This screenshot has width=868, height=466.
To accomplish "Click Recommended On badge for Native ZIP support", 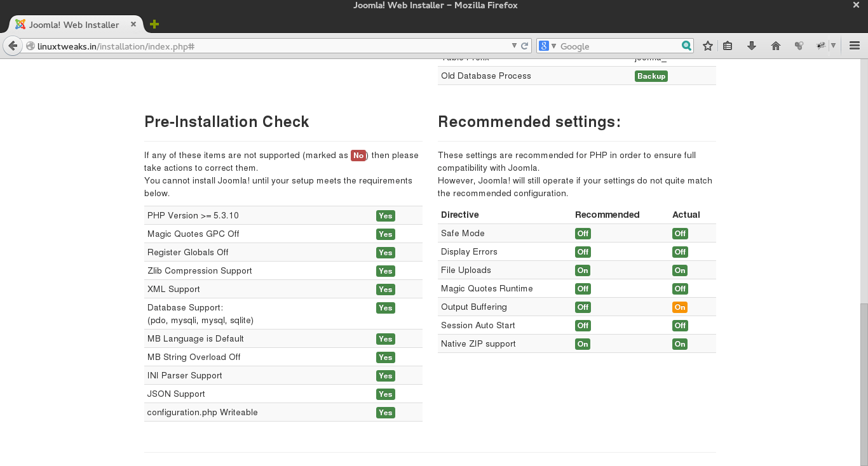I will pos(583,344).
